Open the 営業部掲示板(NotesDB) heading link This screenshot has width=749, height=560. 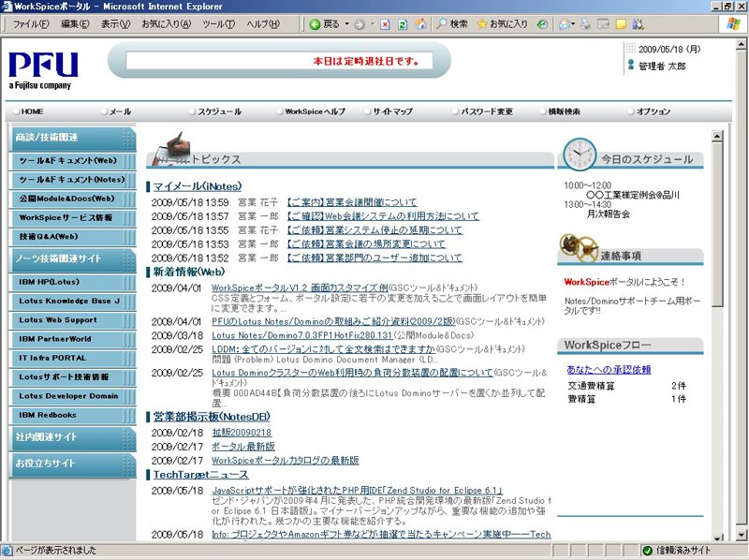coord(212,417)
